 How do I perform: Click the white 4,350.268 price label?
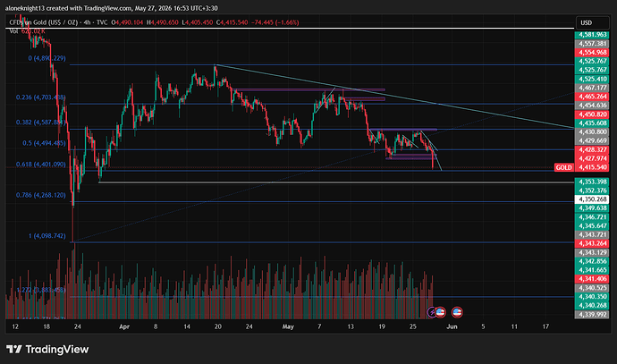click(593, 199)
